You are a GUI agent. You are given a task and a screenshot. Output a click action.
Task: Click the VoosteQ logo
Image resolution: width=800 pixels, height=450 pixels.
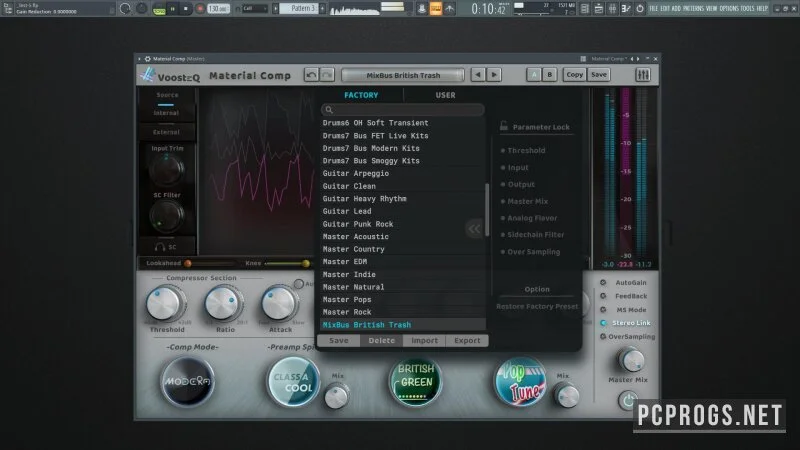coord(170,76)
